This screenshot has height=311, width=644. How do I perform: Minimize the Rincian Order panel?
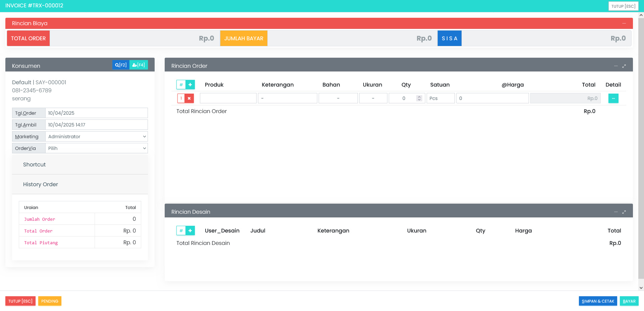click(x=616, y=66)
